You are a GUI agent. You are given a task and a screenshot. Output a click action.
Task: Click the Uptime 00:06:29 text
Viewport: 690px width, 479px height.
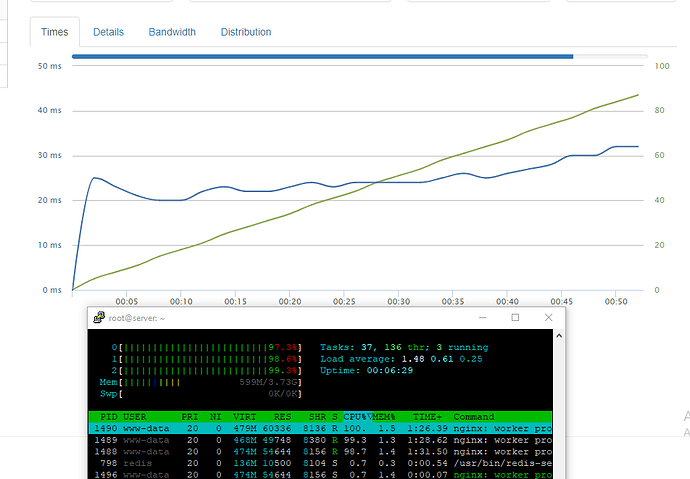pos(367,370)
